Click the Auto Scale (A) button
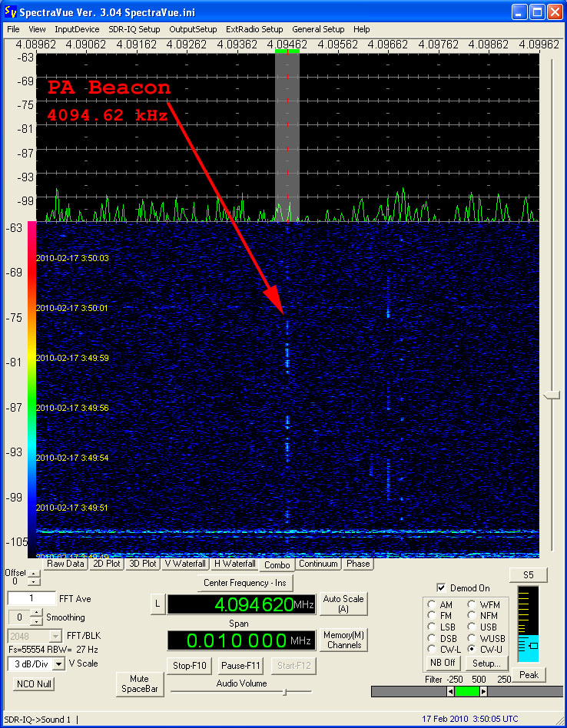Viewport: 567px width, 728px height. 343,604
